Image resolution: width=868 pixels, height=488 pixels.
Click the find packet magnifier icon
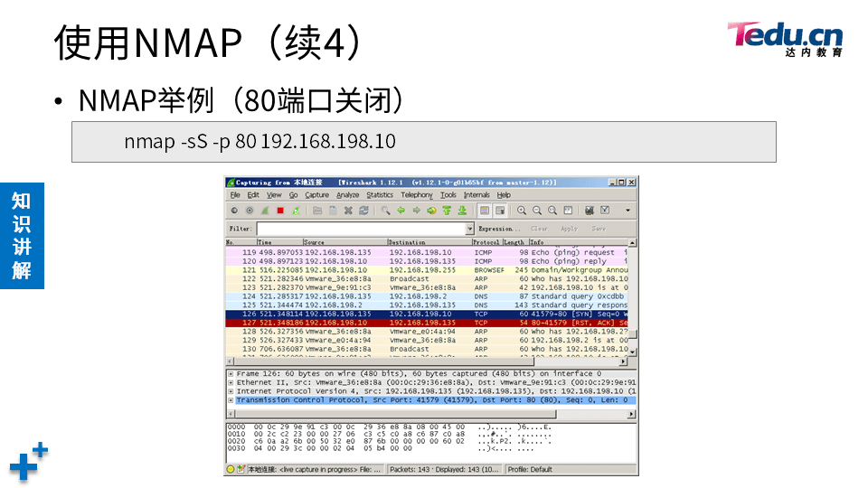click(385, 211)
